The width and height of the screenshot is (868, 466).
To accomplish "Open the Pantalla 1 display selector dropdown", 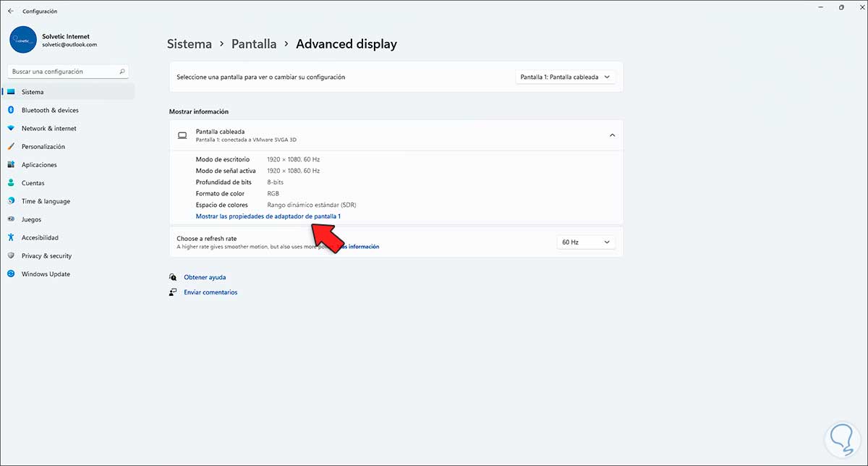I will (x=565, y=77).
